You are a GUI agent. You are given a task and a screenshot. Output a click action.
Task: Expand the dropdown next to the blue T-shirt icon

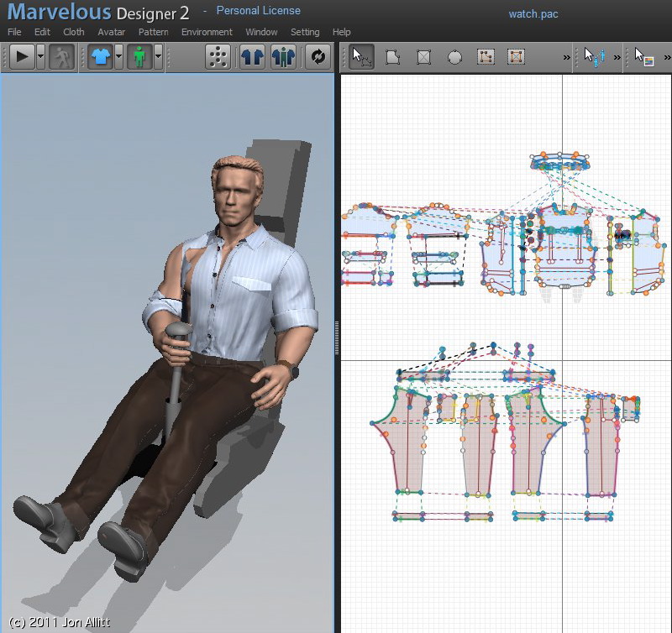(118, 56)
